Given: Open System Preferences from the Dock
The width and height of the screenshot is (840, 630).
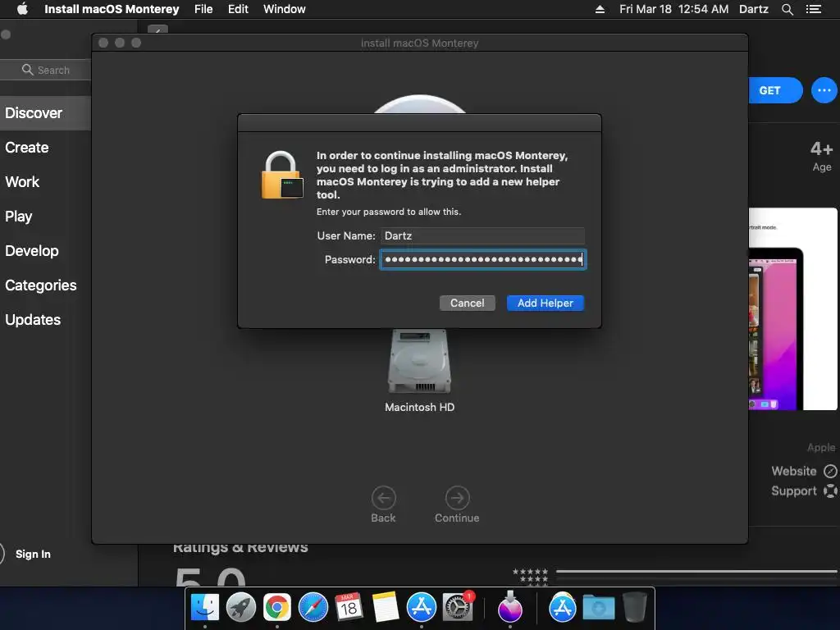Looking at the screenshot, I should 458,608.
